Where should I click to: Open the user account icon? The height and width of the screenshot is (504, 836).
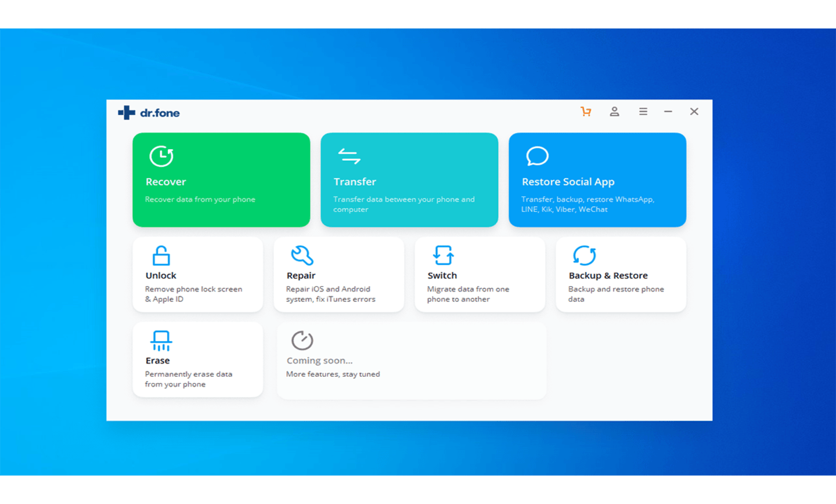614,111
